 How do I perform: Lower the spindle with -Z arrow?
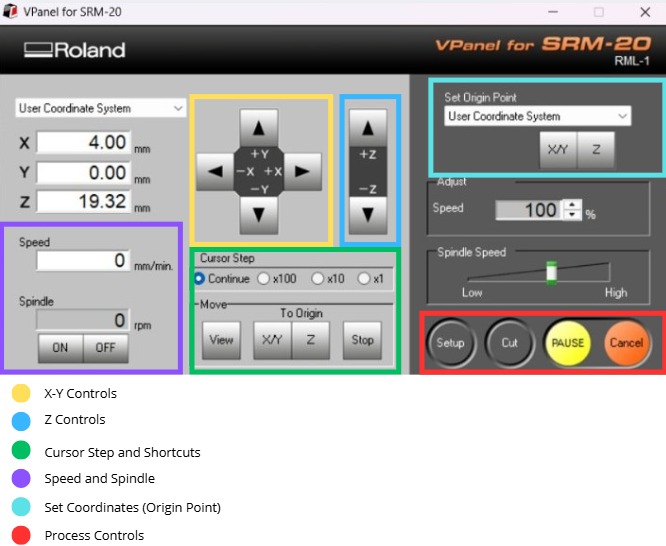[368, 215]
